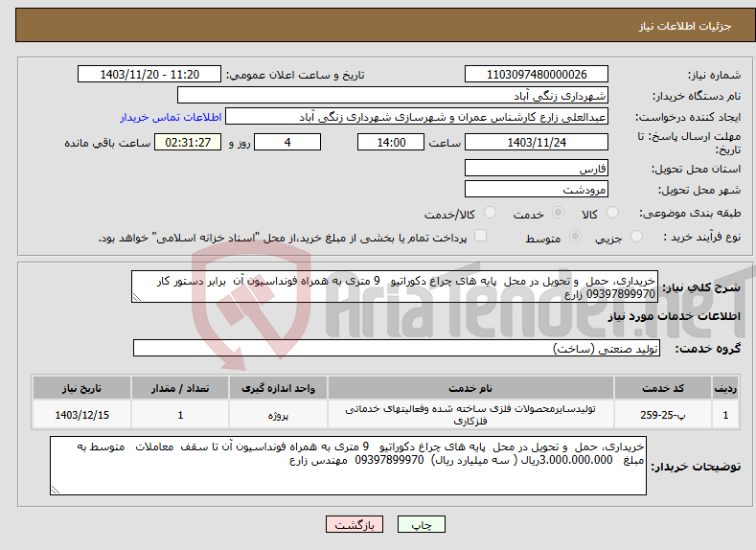Click the announcement date field 1403/11/20 - 11:20
Image resolution: width=756 pixels, height=550 pixels.
pyautogui.click(x=149, y=74)
